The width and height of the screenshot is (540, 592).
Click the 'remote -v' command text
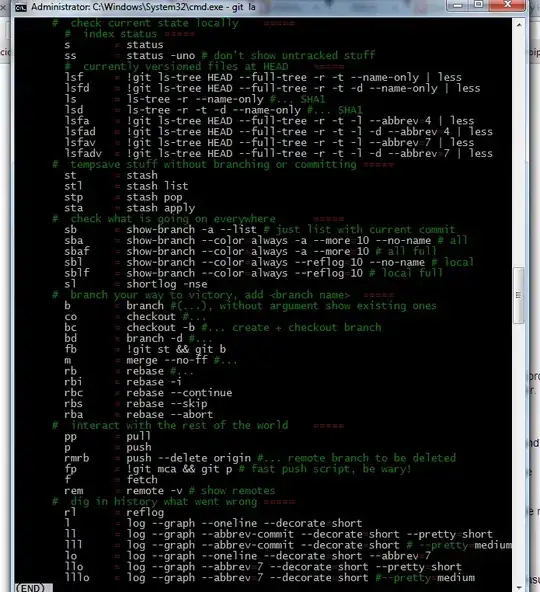tap(154, 491)
